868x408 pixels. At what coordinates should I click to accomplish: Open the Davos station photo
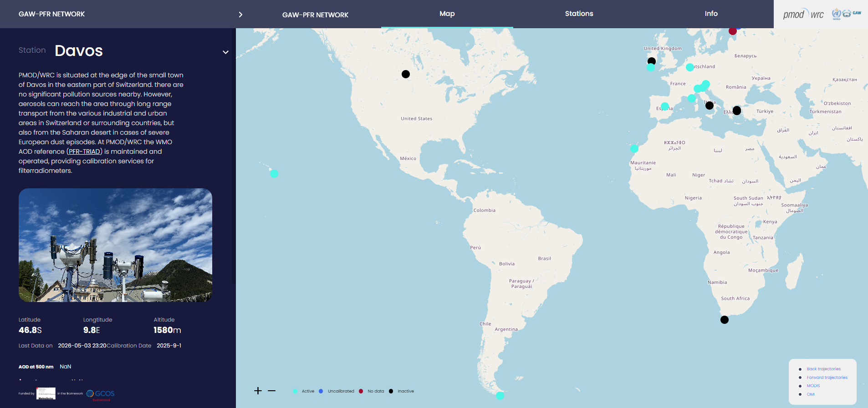(115, 245)
